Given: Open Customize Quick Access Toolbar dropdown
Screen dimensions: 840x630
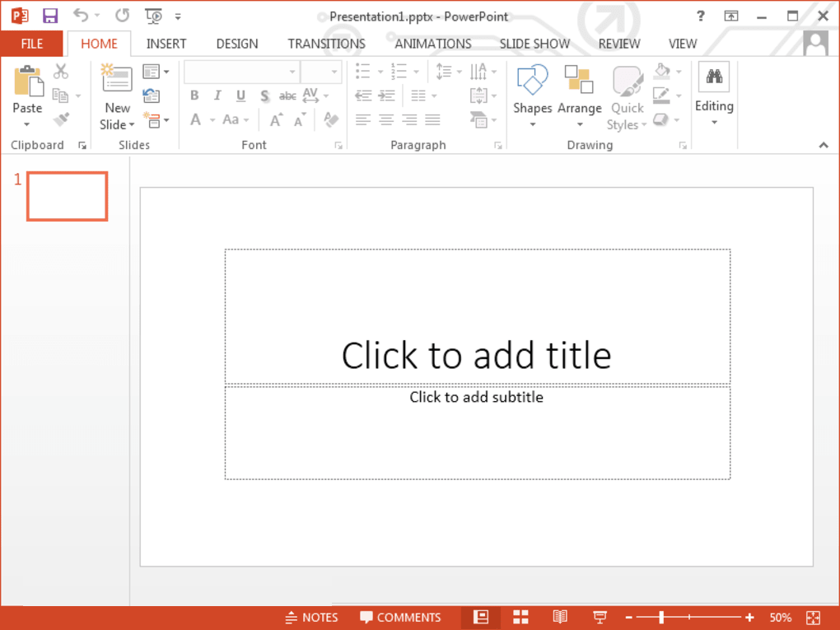Looking at the screenshot, I should coord(177,16).
